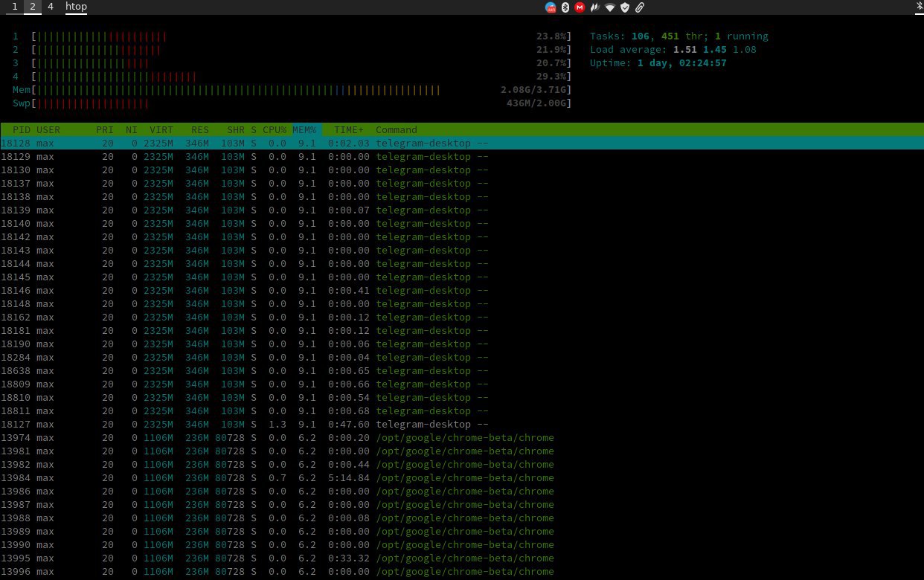Click the S state column header
This screenshot has height=580, width=924.
(x=254, y=129)
